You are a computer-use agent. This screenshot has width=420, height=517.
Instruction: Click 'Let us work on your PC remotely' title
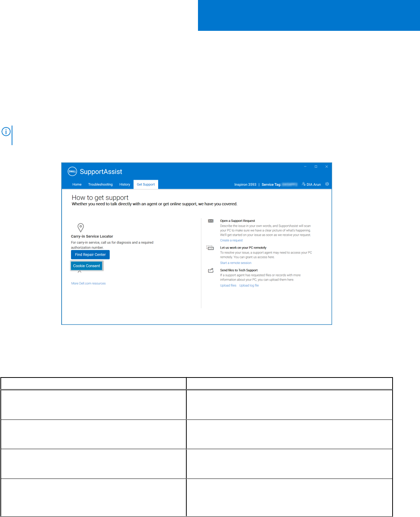click(x=243, y=248)
